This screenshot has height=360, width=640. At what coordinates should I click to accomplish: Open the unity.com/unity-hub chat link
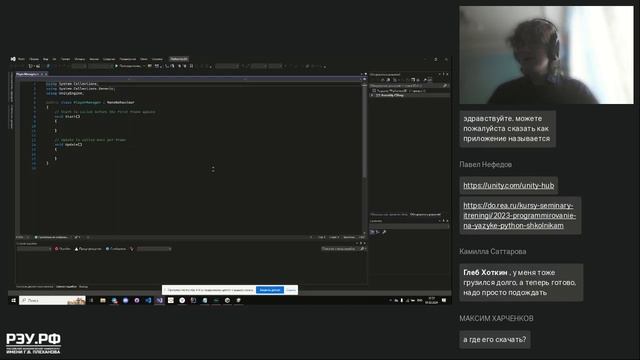click(x=509, y=186)
